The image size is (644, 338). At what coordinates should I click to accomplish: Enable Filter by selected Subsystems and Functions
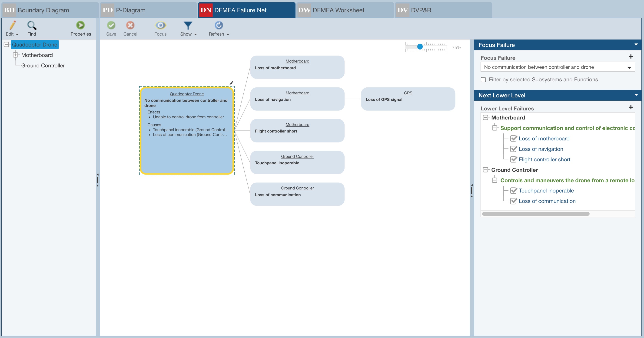(483, 80)
